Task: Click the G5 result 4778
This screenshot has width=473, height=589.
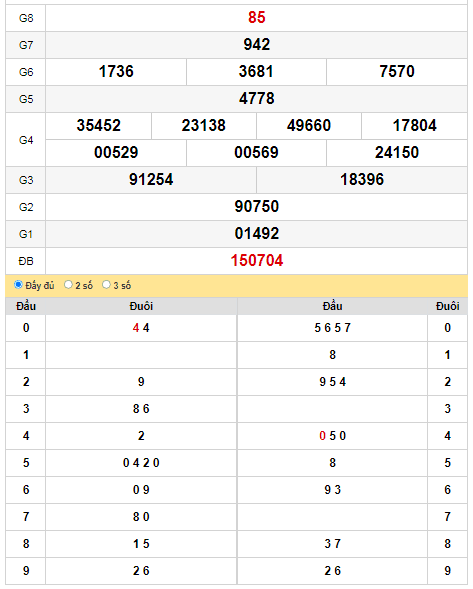Action: tap(257, 98)
